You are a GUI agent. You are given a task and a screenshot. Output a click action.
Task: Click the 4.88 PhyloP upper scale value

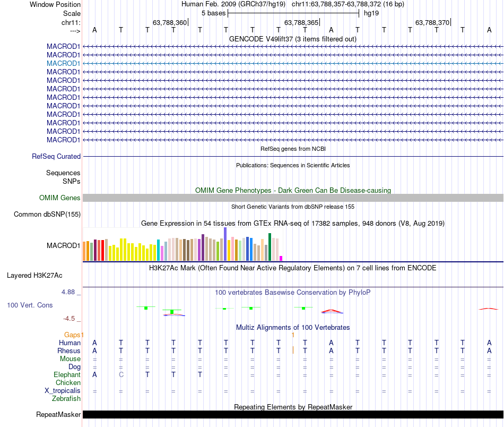[x=68, y=292]
